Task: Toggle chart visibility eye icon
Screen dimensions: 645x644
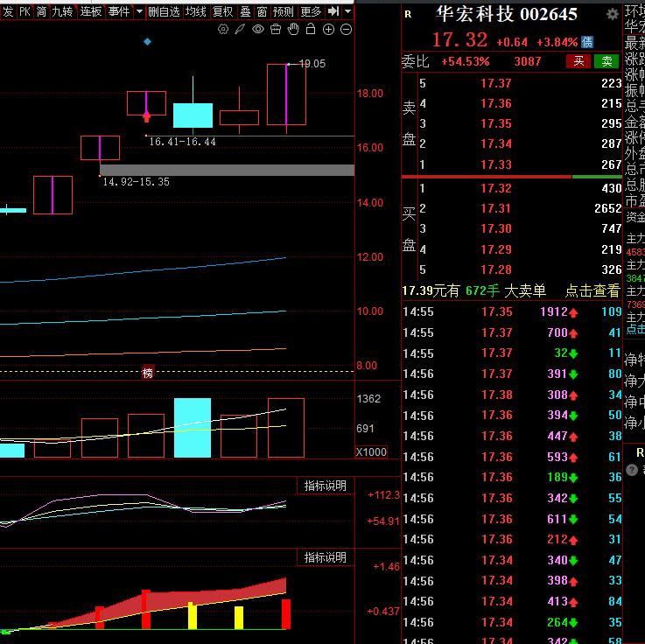Action: coord(258,29)
